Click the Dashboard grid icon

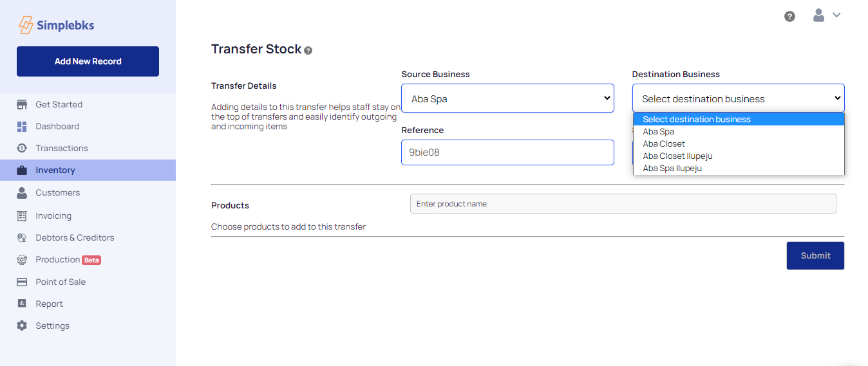point(22,127)
